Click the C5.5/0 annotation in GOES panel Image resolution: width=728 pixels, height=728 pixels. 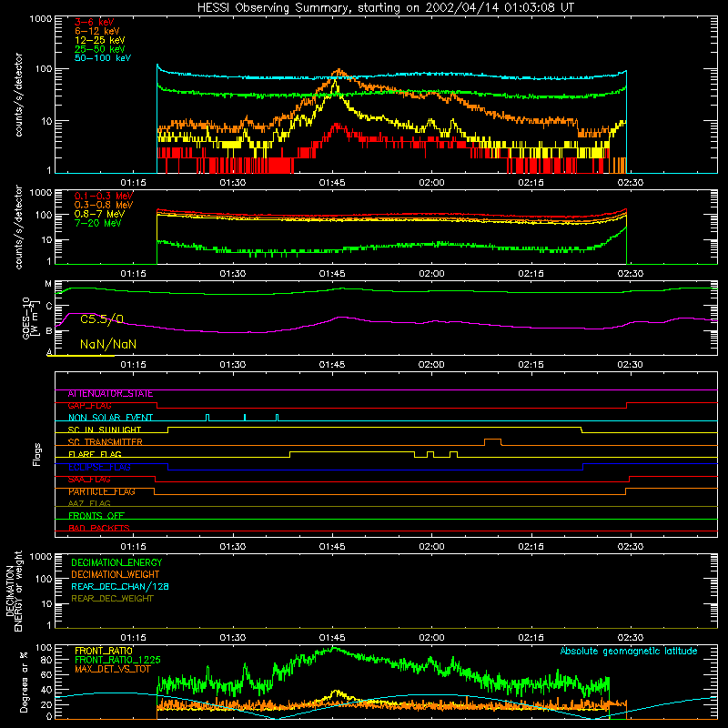pyautogui.click(x=102, y=319)
